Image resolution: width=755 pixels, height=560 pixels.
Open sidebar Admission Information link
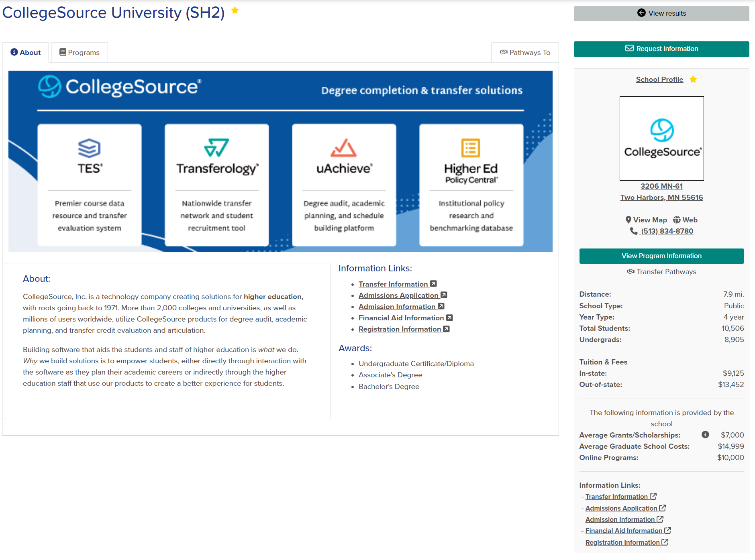pos(620,519)
